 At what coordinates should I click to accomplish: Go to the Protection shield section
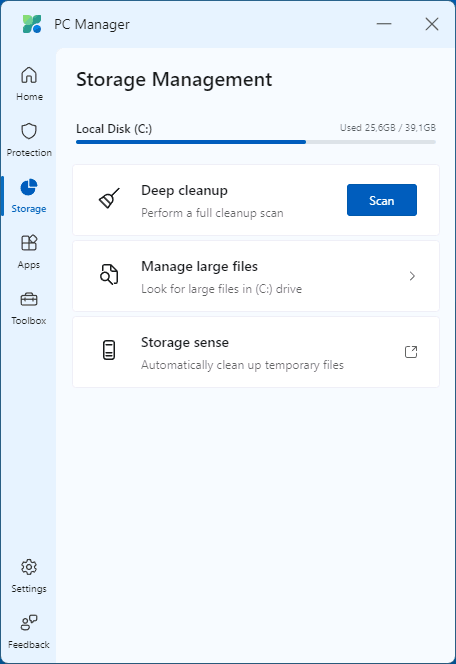click(x=29, y=140)
